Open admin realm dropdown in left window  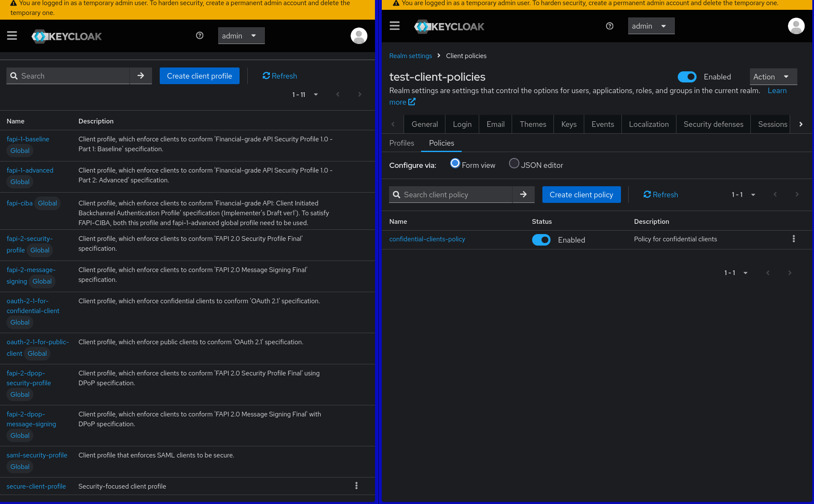click(x=241, y=36)
